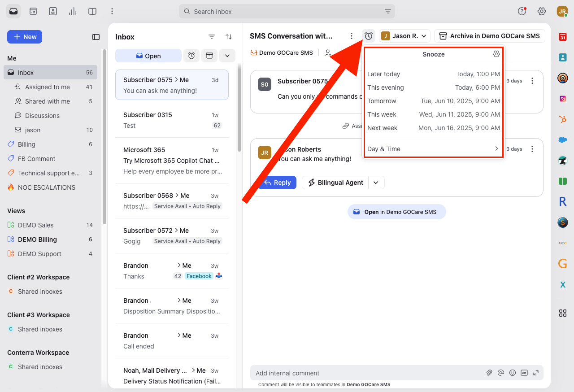The image size is (574, 392).
Task: Expand the dropdown arrow beside Bilingual Agent
Action: 376,183
